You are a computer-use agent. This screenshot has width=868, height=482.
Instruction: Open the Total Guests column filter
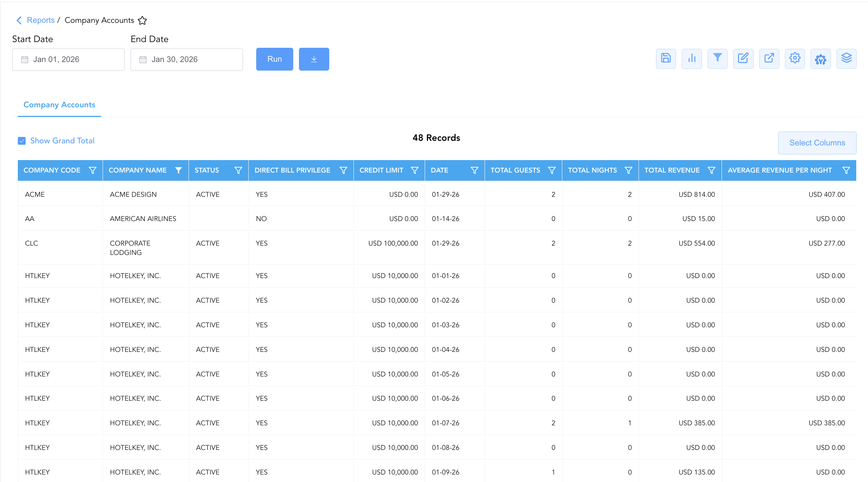pos(552,170)
